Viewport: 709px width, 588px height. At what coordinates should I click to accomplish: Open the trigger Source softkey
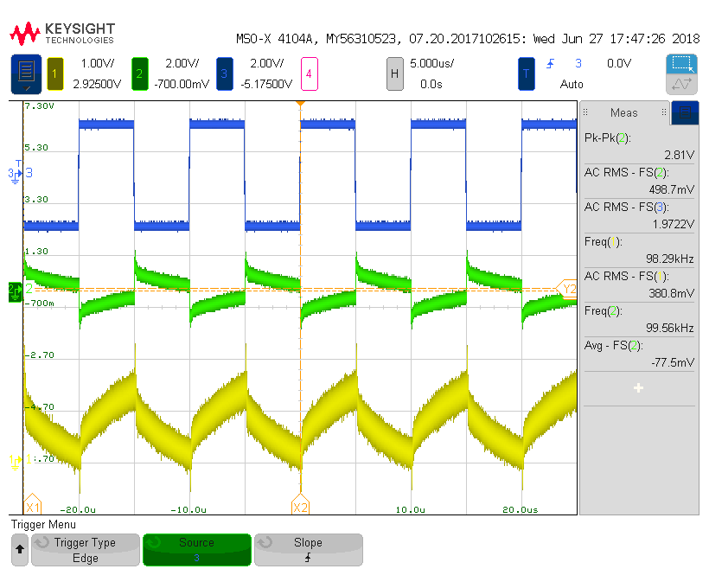[196, 550]
